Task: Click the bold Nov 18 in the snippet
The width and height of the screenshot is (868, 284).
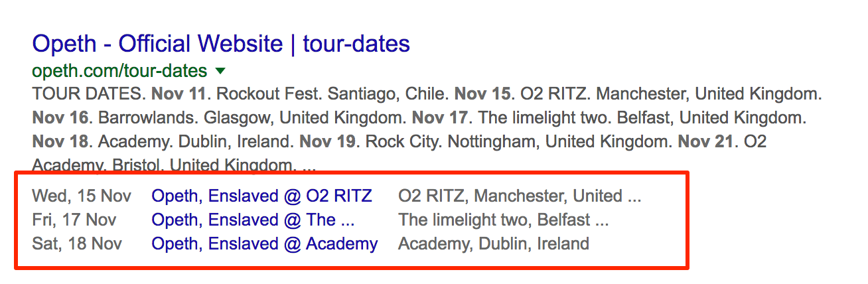Action: (60, 143)
